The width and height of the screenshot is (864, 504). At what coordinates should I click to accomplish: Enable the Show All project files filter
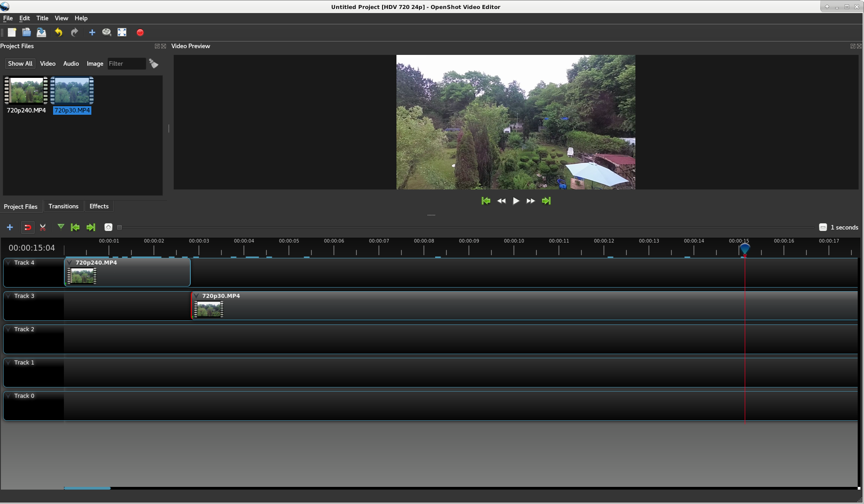pos(20,63)
